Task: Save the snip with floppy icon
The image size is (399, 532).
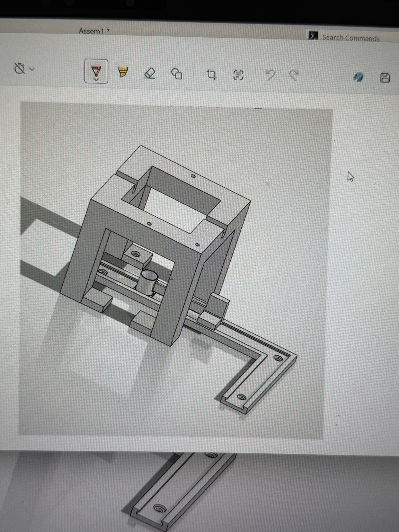Action: (385, 78)
